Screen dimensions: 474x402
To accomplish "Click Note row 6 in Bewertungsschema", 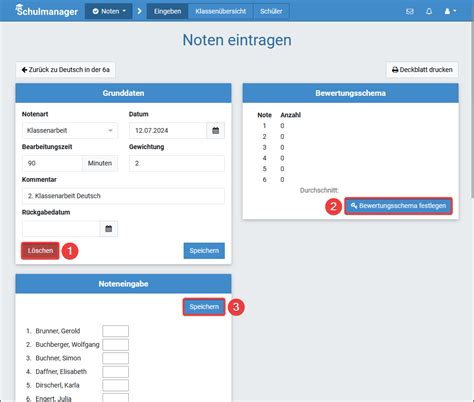I will [273, 180].
